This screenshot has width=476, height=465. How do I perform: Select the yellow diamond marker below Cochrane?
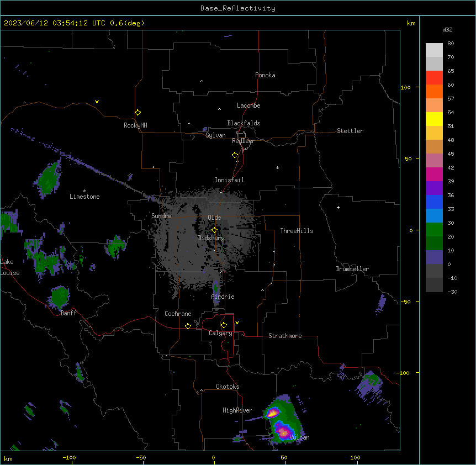[188, 326]
